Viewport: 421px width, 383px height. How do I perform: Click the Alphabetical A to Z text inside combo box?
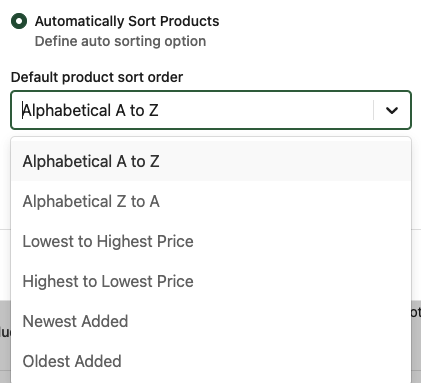tap(90, 110)
